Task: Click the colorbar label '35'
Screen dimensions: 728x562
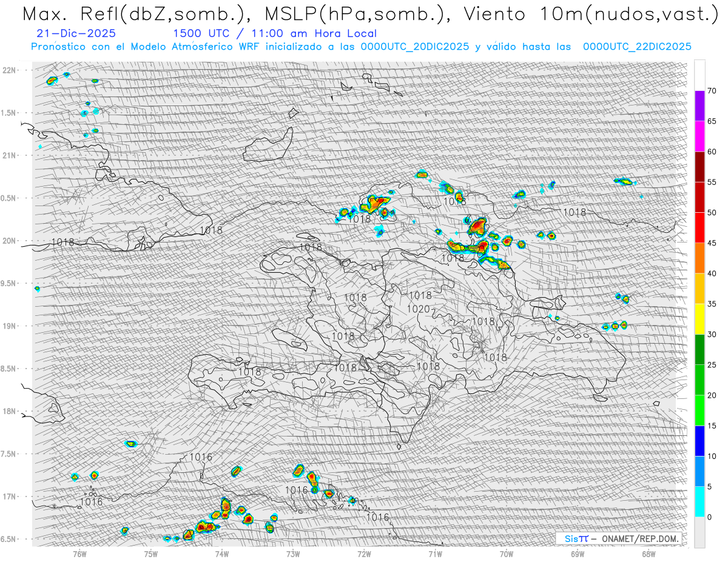Action: 712,304
